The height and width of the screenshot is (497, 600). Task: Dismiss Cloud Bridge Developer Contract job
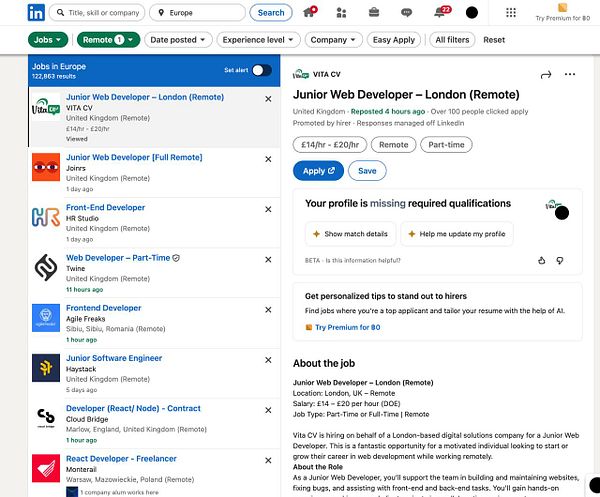pos(268,410)
